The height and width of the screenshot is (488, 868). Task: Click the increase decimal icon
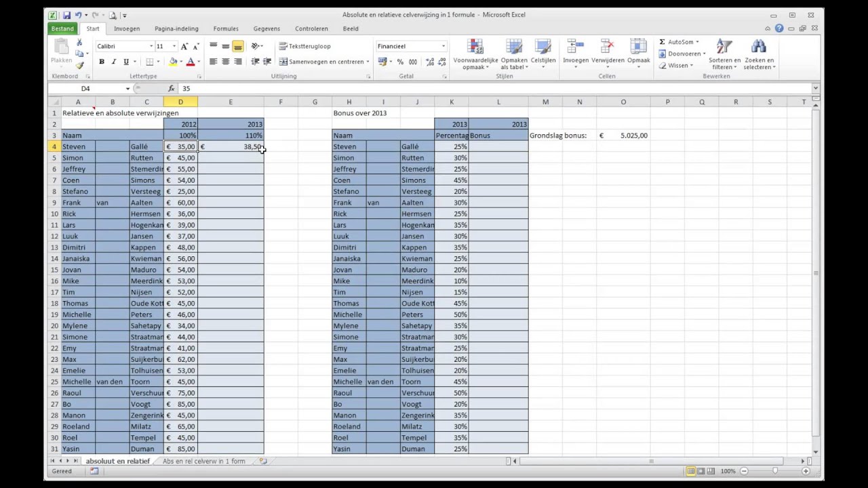(x=430, y=62)
